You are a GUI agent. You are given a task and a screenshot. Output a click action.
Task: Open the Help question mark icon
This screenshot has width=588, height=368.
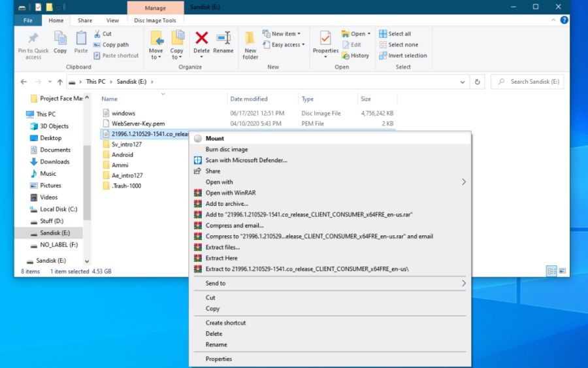coord(564,20)
